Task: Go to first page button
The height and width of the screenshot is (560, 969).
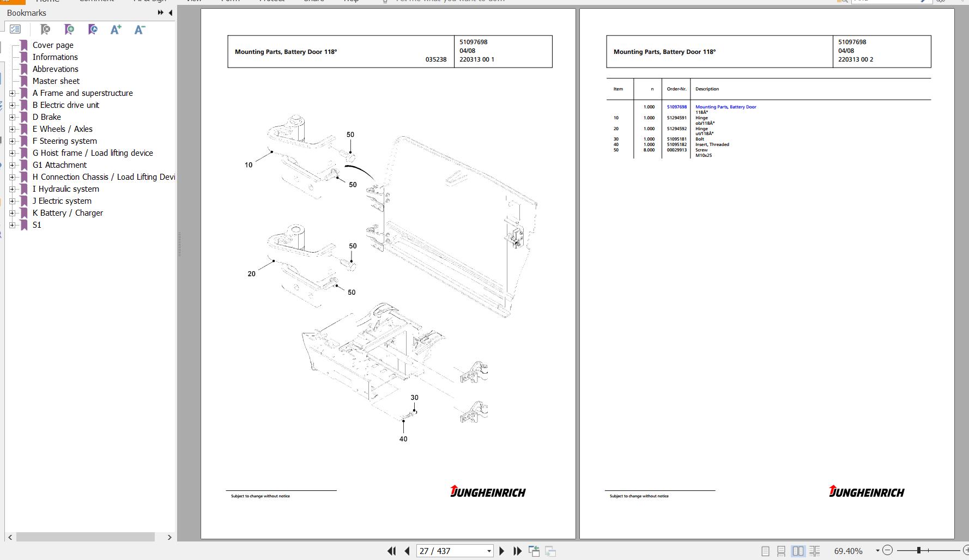Action: click(x=391, y=551)
